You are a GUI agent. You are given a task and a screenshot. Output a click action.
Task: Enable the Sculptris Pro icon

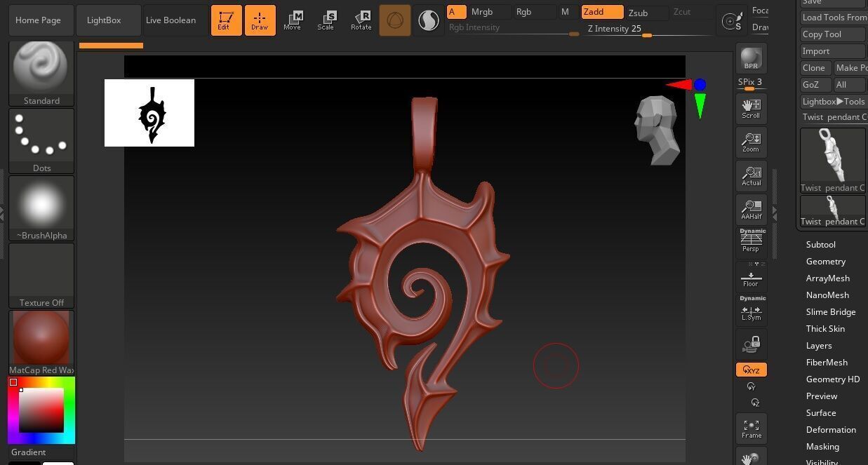[x=428, y=21]
